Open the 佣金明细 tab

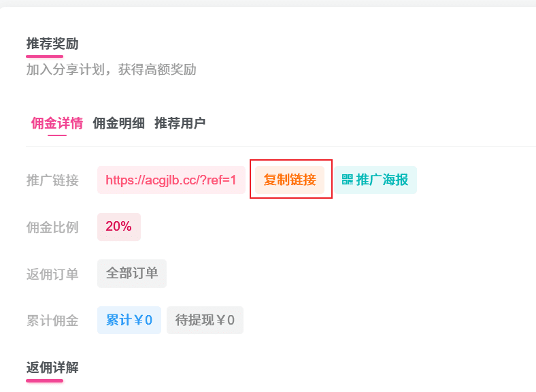coord(118,123)
